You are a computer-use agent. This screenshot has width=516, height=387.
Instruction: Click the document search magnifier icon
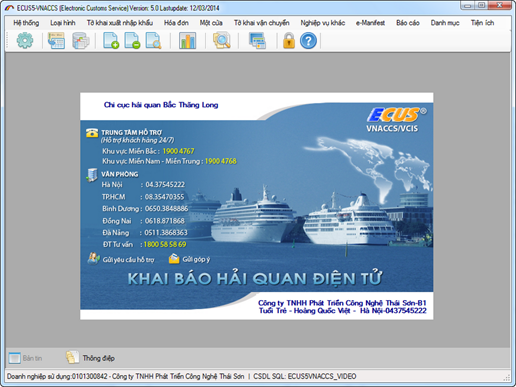coord(154,41)
